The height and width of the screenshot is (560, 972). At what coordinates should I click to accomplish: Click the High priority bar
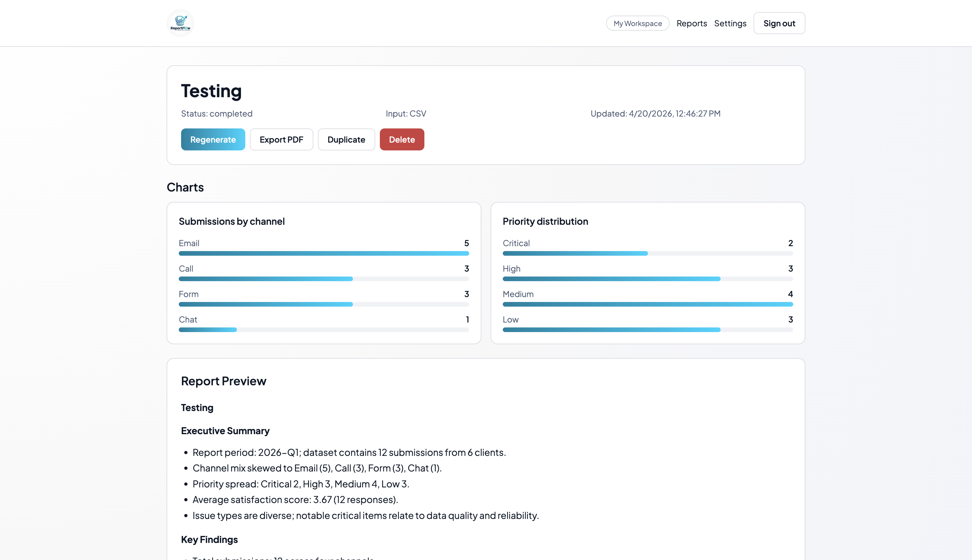pos(647,279)
